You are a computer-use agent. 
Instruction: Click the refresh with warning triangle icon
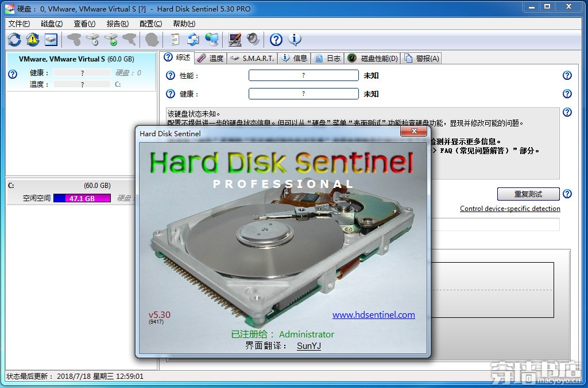tap(33, 40)
